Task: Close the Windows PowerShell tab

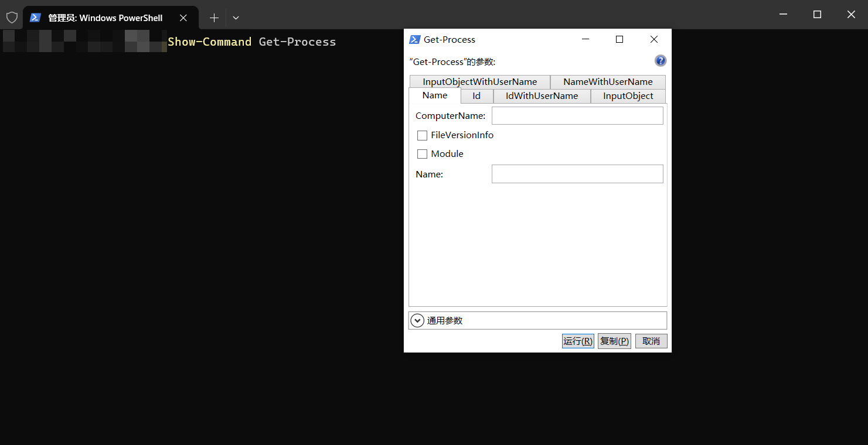Action: point(183,18)
